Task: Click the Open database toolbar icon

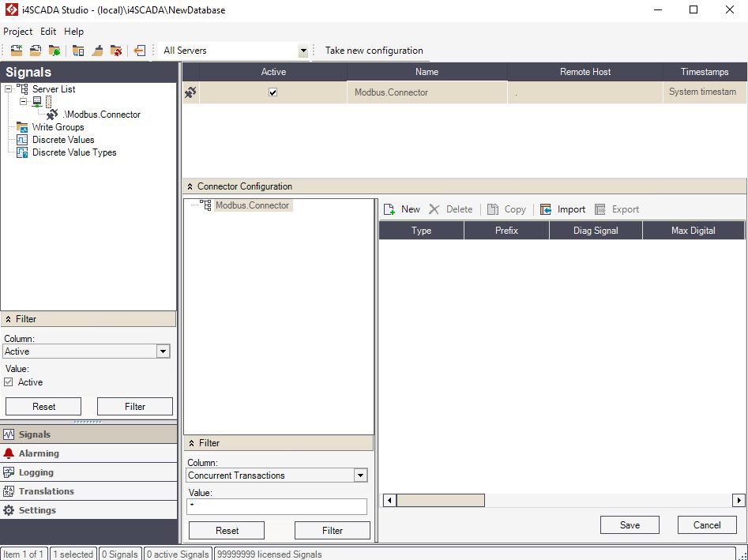Action: (x=35, y=50)
